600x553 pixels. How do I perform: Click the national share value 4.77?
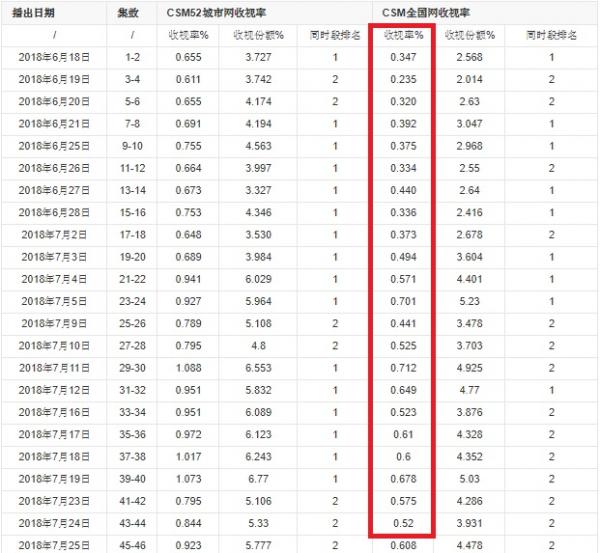pyautogui.click(x=470, y=390)
